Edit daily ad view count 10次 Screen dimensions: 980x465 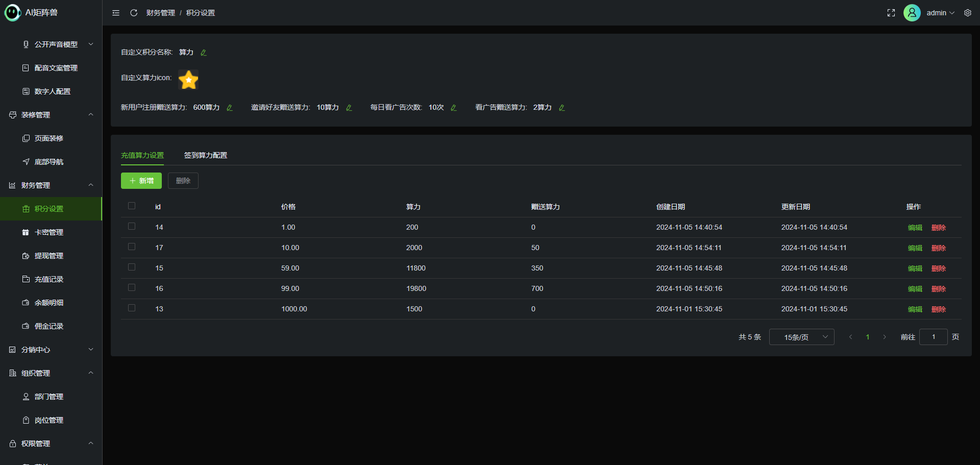(x=454, y=108)
